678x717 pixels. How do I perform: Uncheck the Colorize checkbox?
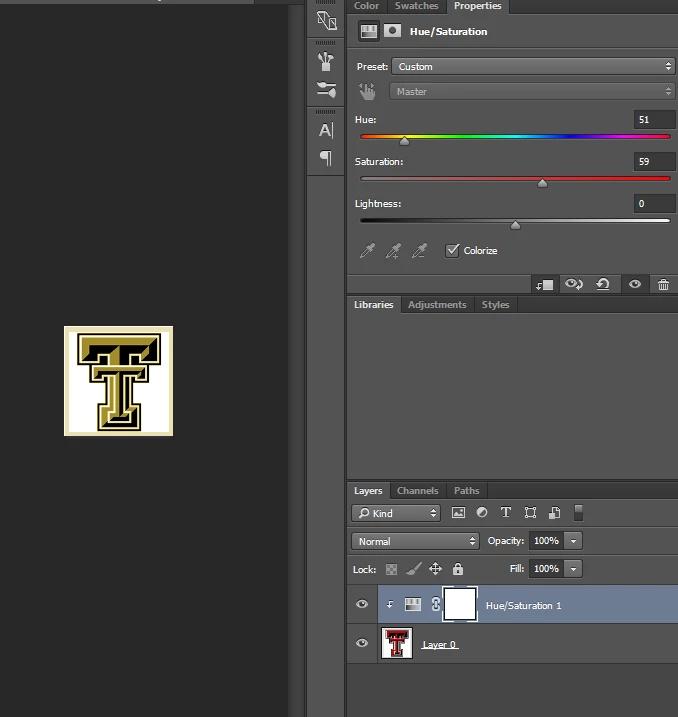(452, 251)
